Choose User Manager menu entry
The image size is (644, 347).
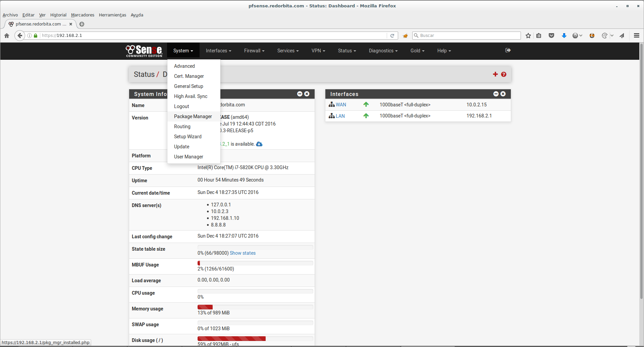tap(189, 157)
